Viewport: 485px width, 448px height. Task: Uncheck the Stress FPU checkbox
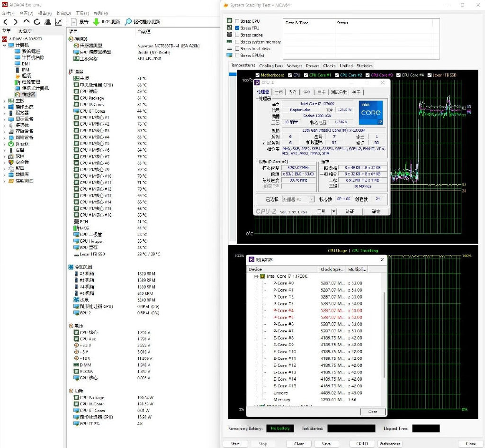tap(237, 28)
